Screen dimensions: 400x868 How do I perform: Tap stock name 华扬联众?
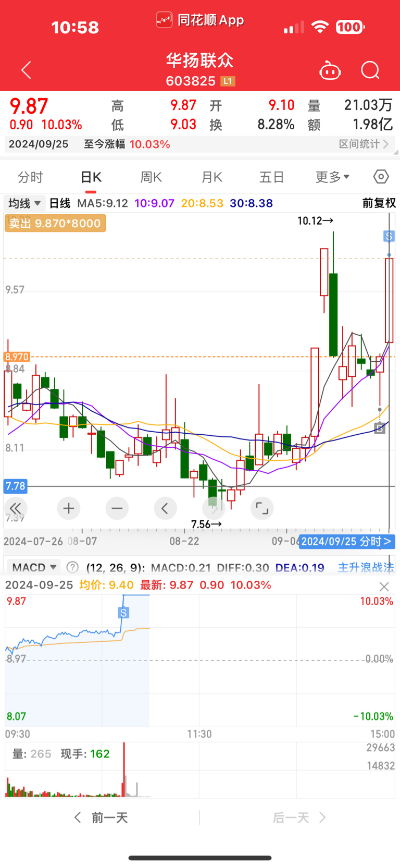coord(200,60)
